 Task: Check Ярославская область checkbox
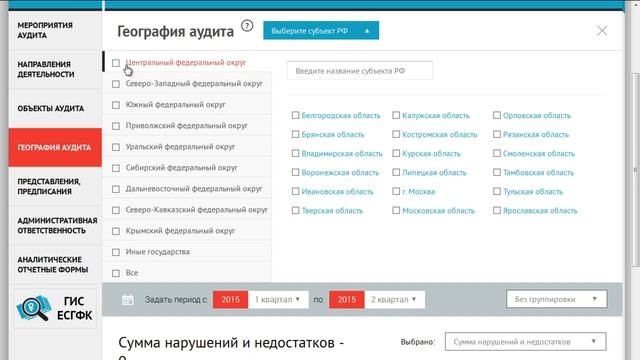tap(497, 211)
